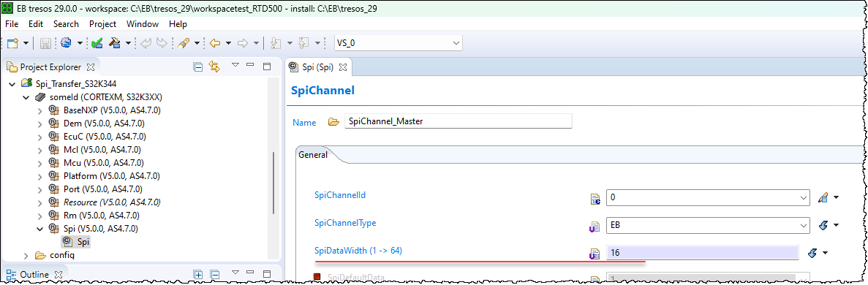
Task: Click the parameter type icon beside SpiDataWidth value
Action: pyautogui.click(x=595, y=254)
